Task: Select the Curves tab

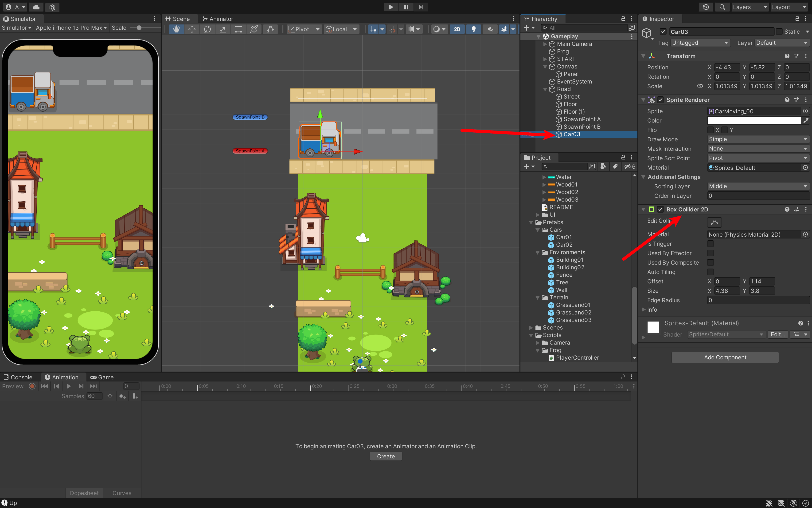Action: pos(122,493)
